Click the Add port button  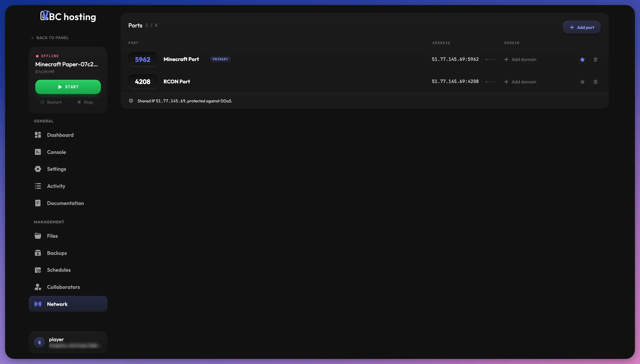[x=581, y=27]
